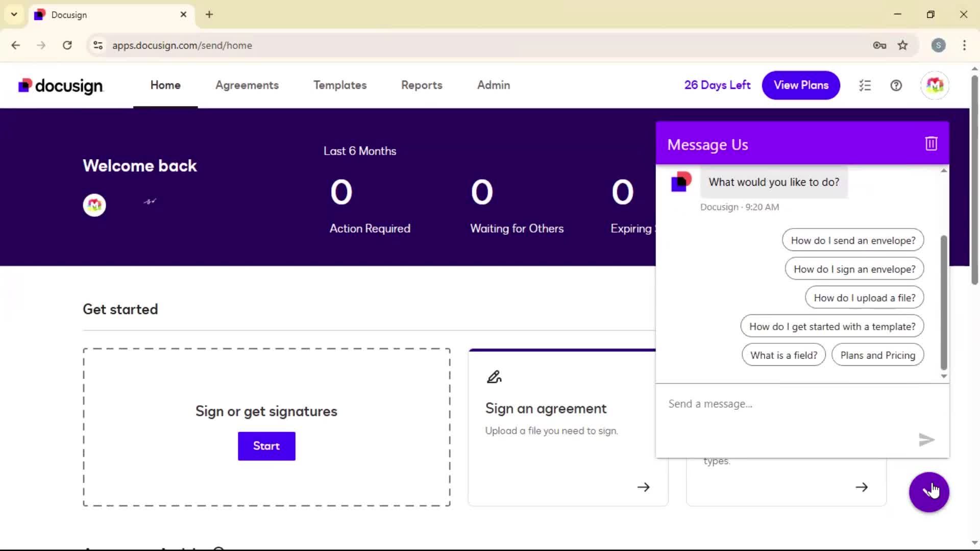Click the pen icon on Sign an agreement card
980x551 pixels.
pos(494,377)
